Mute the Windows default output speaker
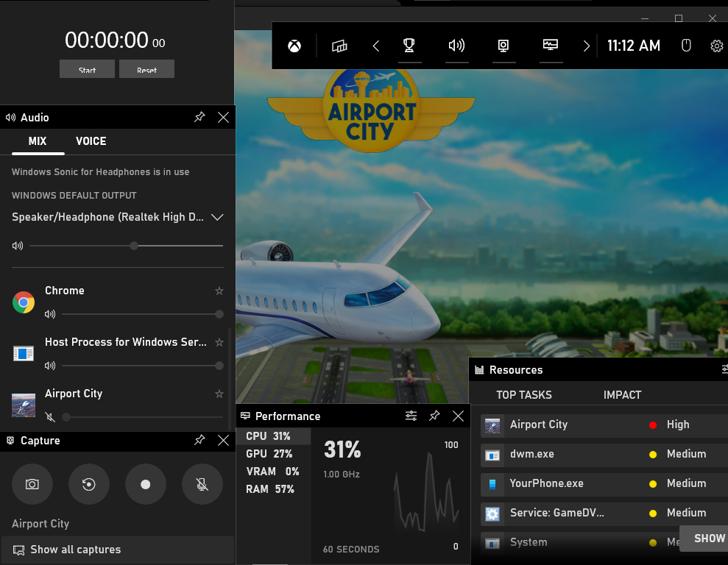 pyautogui.click(x=18, y=246)
